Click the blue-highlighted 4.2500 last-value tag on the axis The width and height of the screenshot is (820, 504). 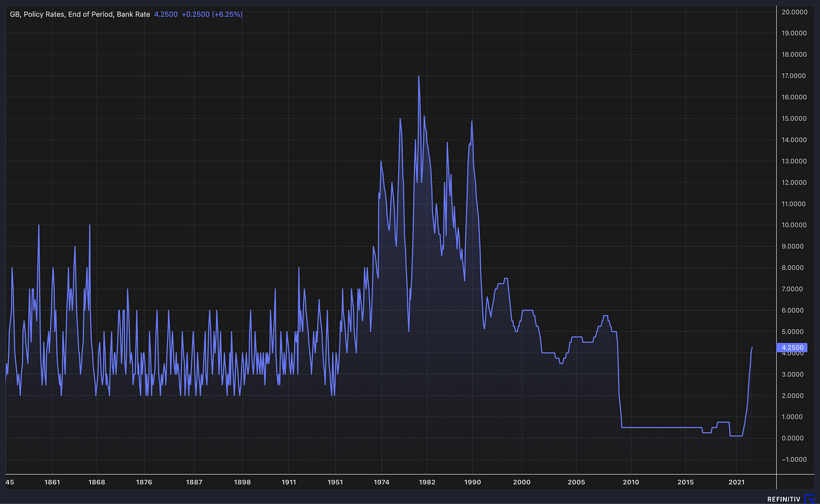pos(791,347)
